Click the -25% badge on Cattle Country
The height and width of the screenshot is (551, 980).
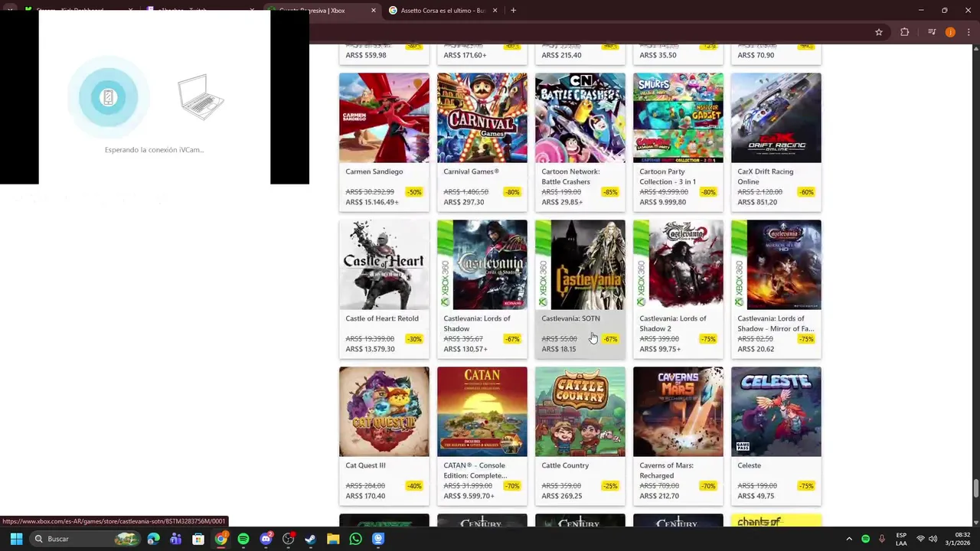tap(610, 486)
